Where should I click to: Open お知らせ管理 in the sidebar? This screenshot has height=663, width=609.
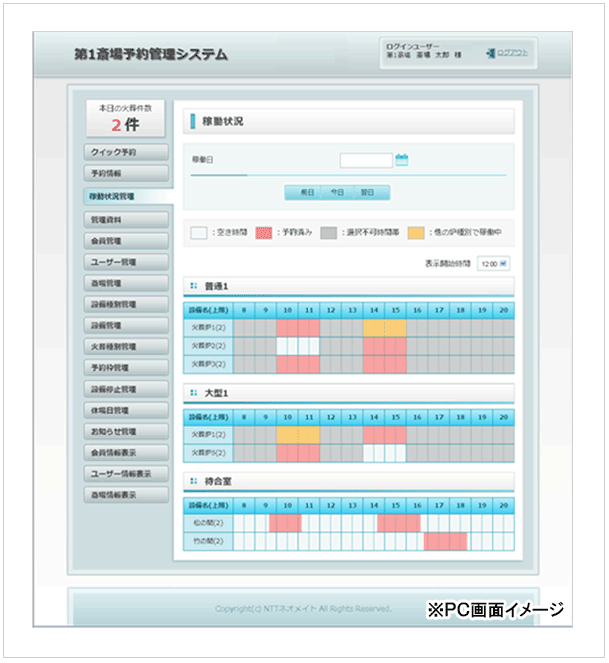126,431
